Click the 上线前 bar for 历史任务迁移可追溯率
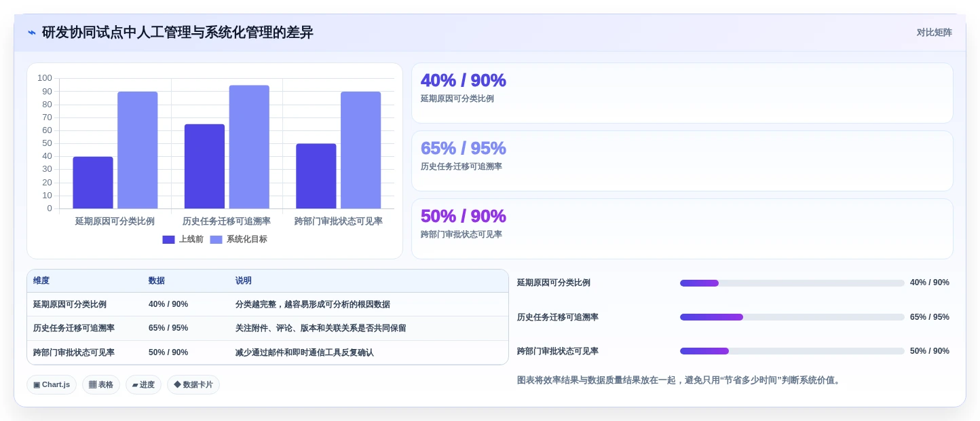980x421 pixels. (204, 166)
